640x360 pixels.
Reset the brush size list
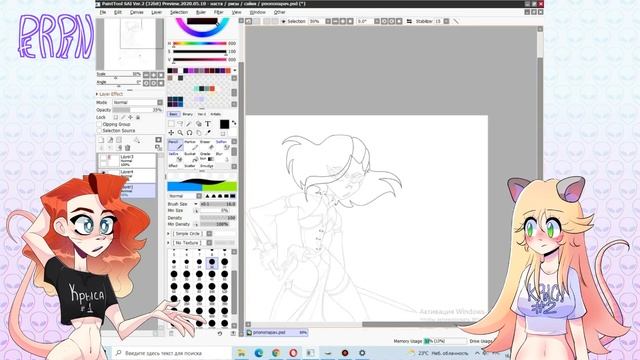click(220, 333)
